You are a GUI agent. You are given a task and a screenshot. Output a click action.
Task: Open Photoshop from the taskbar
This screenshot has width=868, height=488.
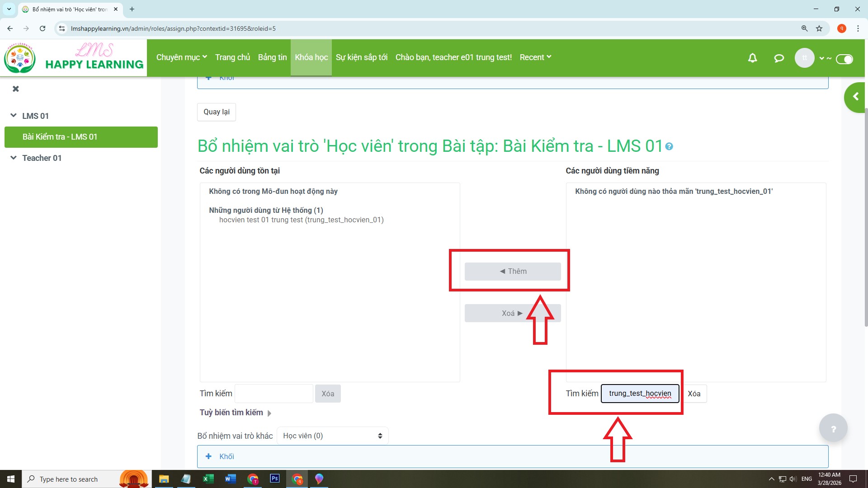coord(274,479)
